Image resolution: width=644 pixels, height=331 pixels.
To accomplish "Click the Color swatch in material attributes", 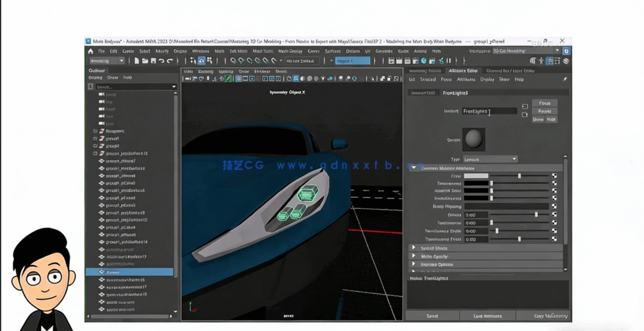I will (476, 175).
